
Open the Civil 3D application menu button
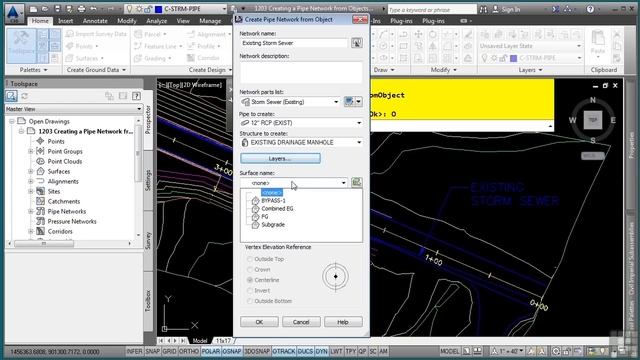pos(14,13)
